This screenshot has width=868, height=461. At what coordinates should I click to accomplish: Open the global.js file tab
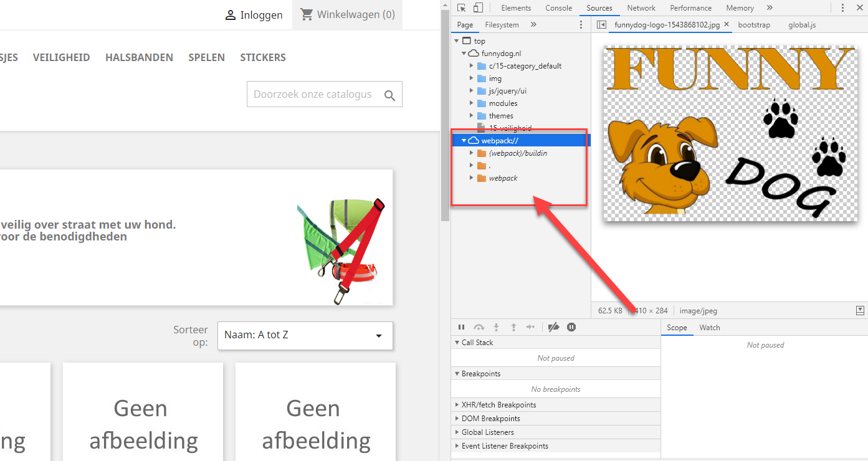pos(802,25)
